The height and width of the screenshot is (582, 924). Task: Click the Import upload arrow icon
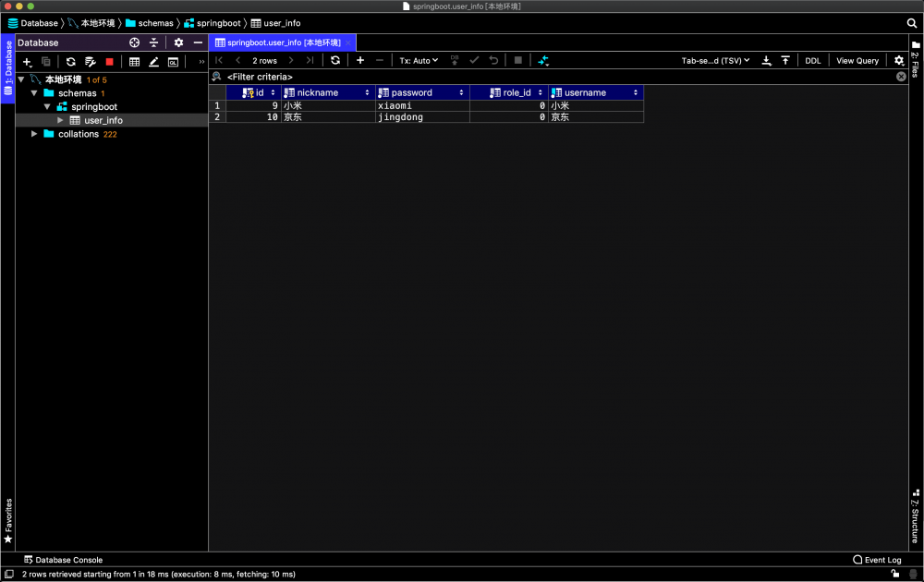point(785,60)
